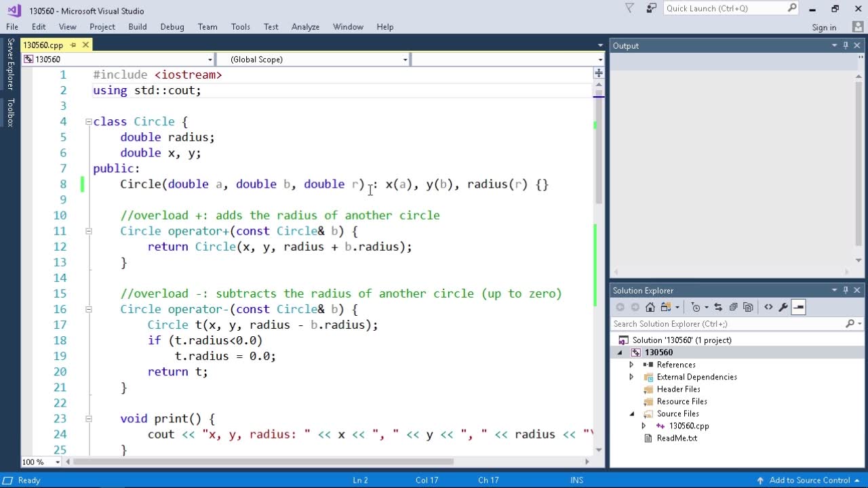868x488 pixels.
Task: Collapse the Source Files folder
Action: coord(631,413)
